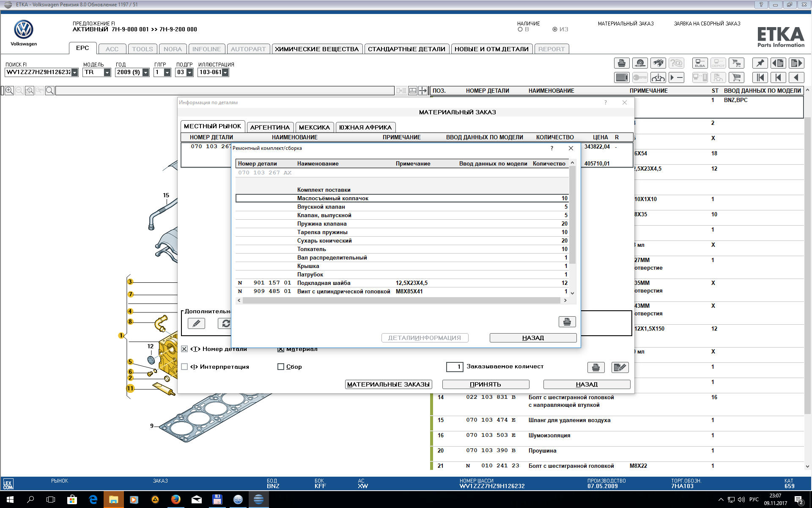Click the zoom region magnifier icon
Viewport: 812px width, 508px height.
coord(29,91)
